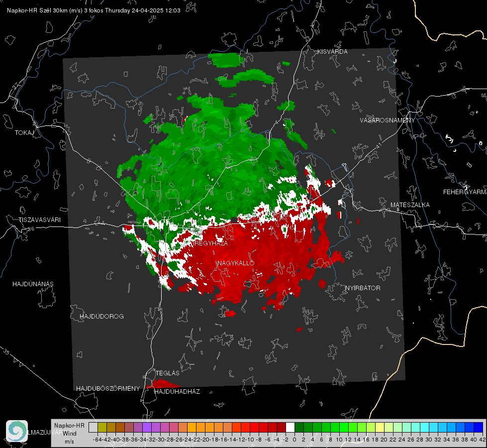Click the m/s unit label in the legend

pyautogui.click(x=69, y=442)
